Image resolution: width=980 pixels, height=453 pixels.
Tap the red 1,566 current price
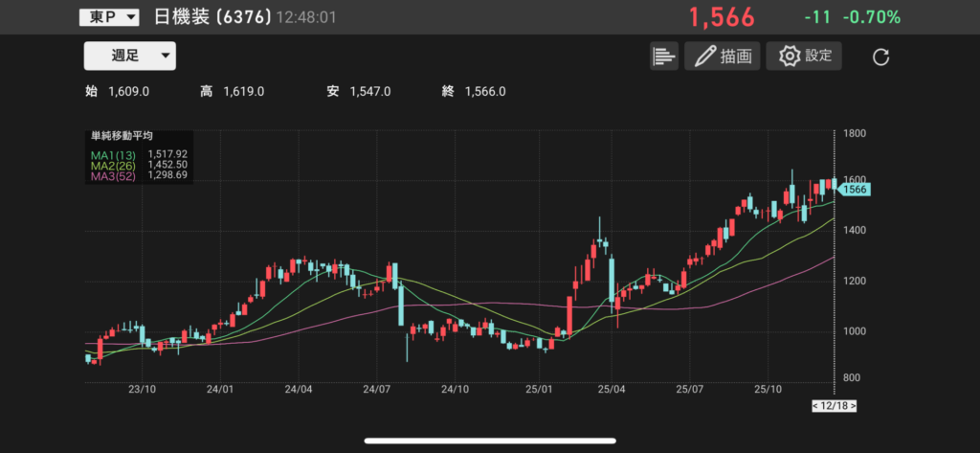tap(723, 17)
